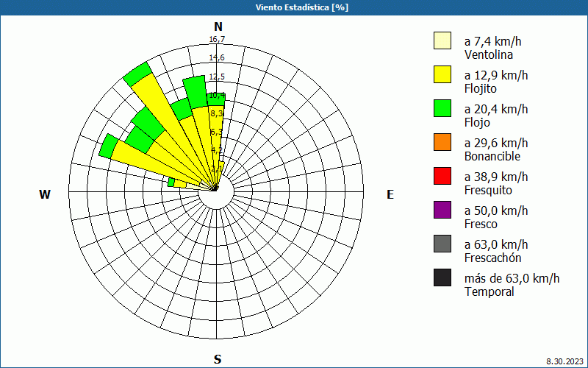Click the 'a 29,6 km/h' legend text
This screenshot has width=588, height=368.
(x=496, y=143)
